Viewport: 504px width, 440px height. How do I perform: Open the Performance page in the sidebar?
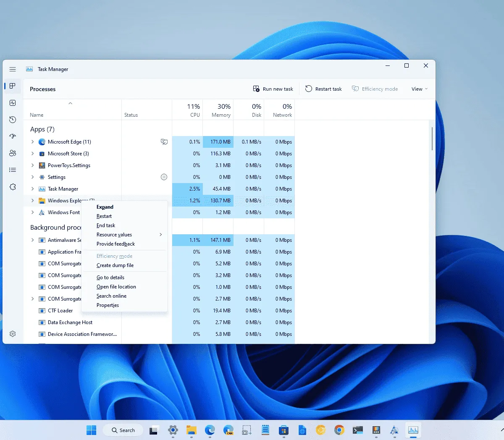coord(13,103)
